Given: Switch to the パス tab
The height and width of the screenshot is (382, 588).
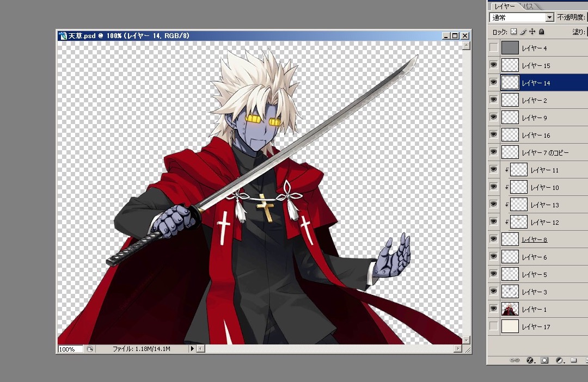Looking at the screenshot, I should [528, 6].
